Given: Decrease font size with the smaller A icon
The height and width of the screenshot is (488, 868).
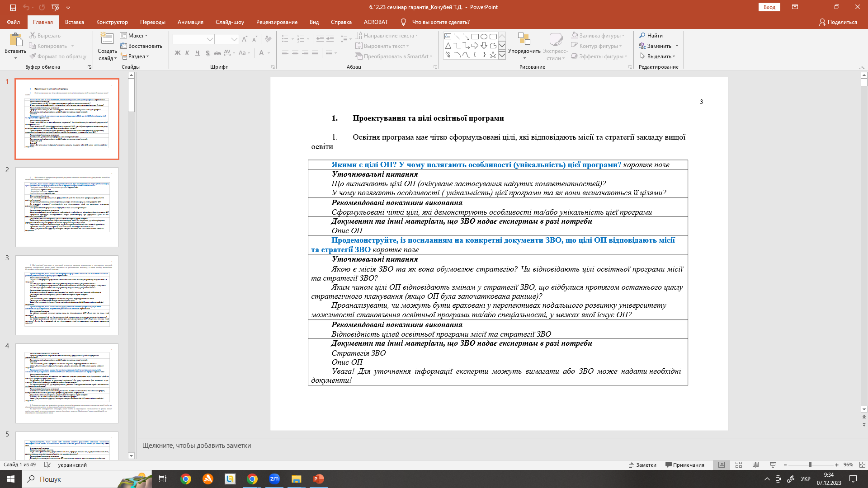Looking at the screenshot, I should (255, 39).
